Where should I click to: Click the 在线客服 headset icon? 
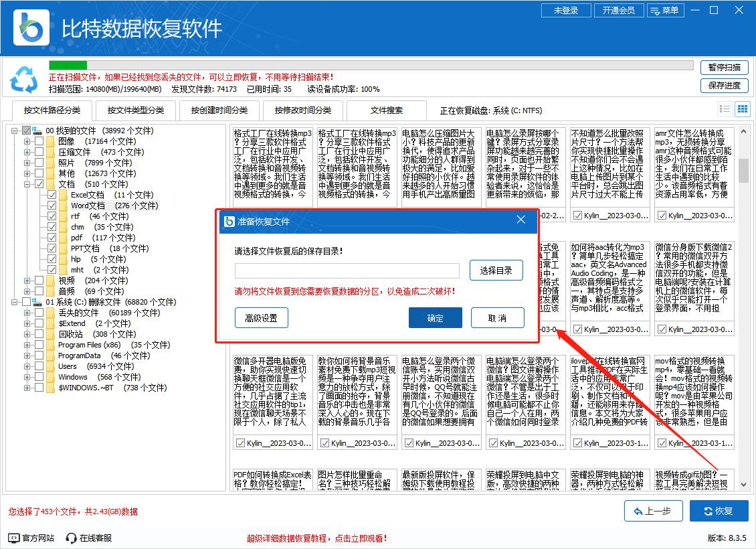[72, 538]
